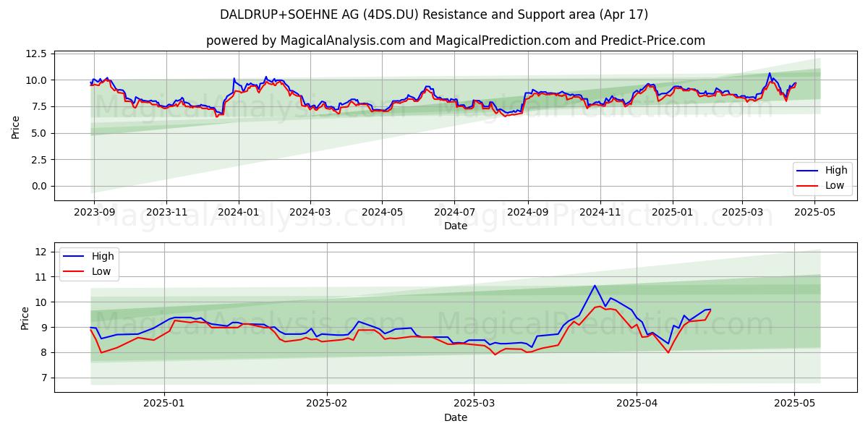
Task: Click the 'Price' y-axis label of bottom chart
Action: tap(25, 318)
